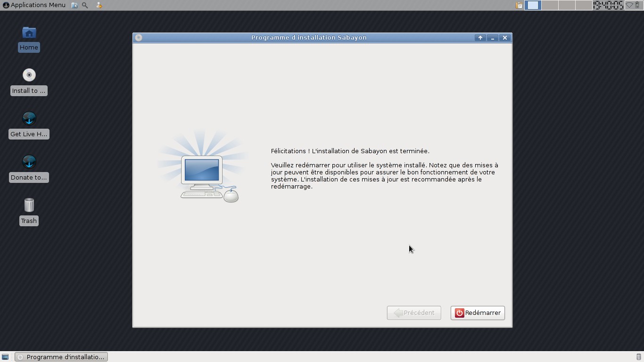Open the clipboard manager tray icon
This screenshot has width=644, height=362.
point(519,5)
